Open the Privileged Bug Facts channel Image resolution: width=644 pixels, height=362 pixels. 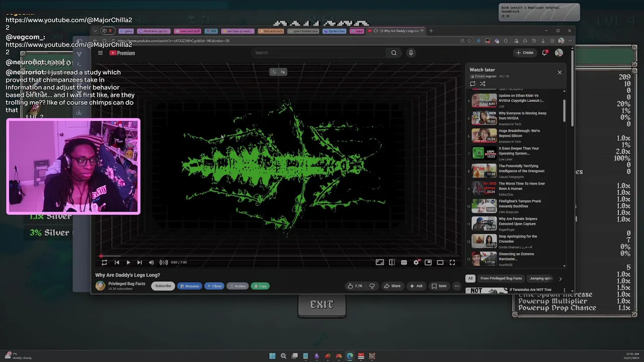tap(127, 284)
